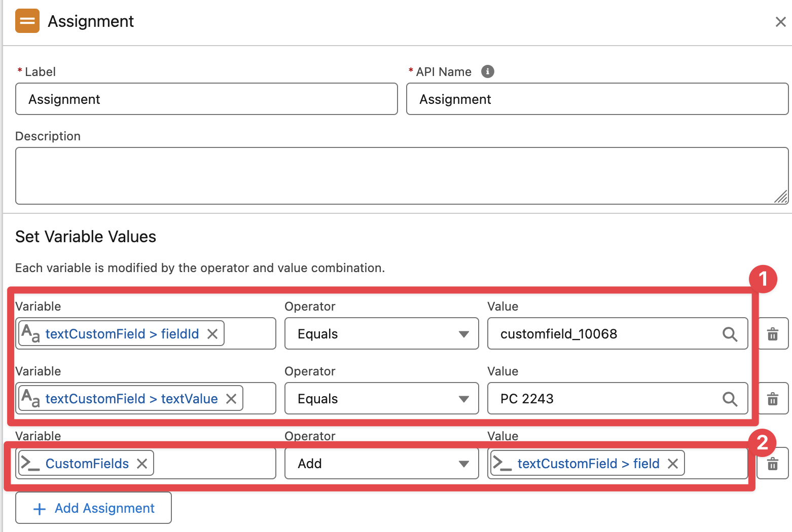The image size is (792, 532).
Task: Delete the fieldId assignment row via trash icon
Action: pos(772,334)
